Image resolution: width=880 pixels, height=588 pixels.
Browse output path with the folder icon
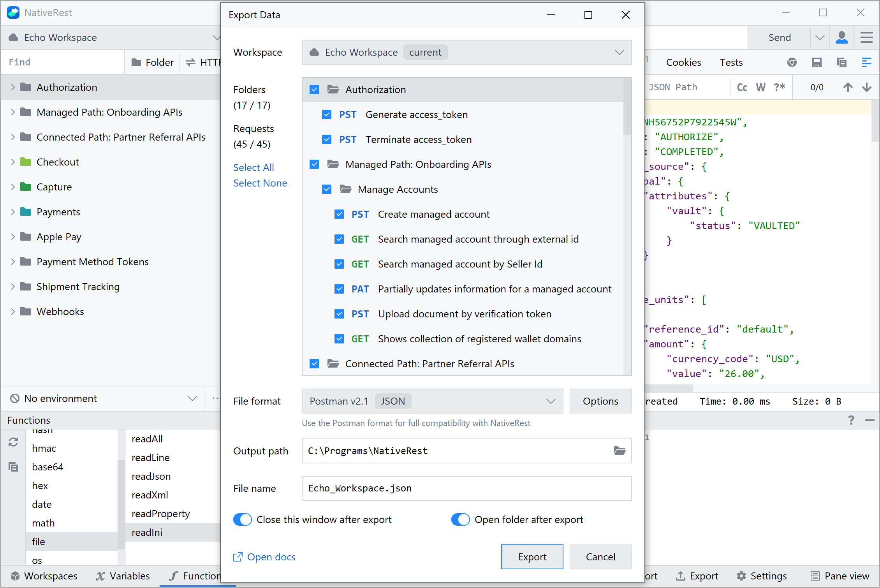point(620,451)
